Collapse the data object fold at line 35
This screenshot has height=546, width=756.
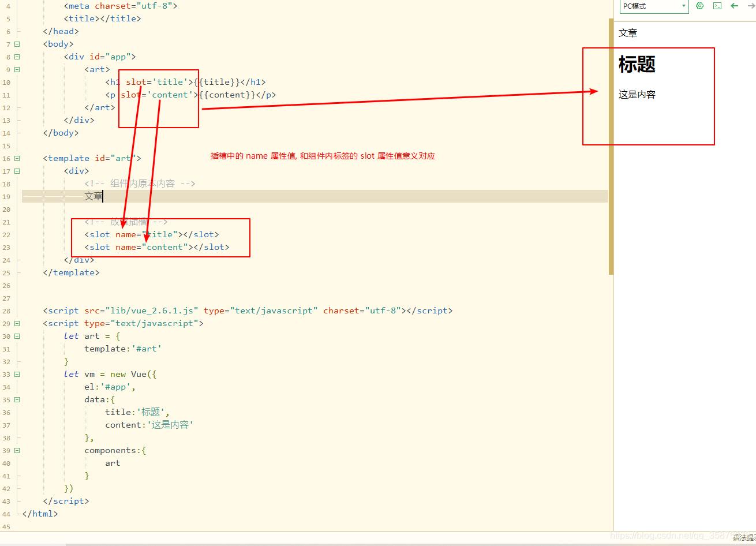tap(17, 399)
